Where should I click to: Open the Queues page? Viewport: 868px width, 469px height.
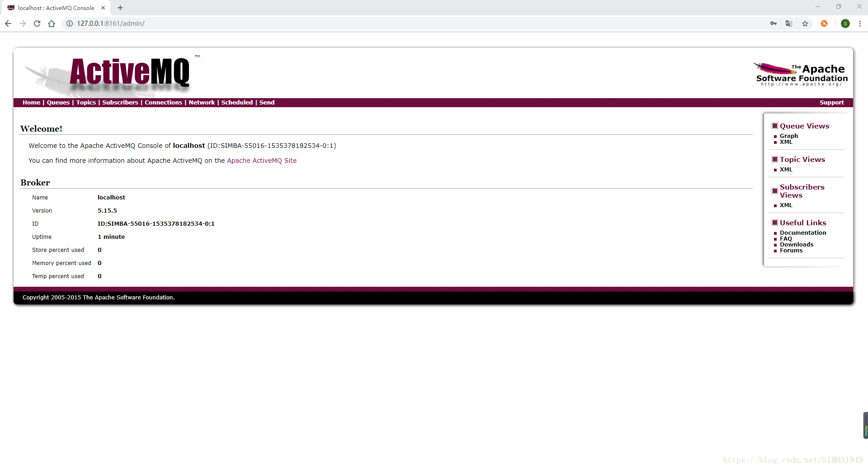coord(58,103)
